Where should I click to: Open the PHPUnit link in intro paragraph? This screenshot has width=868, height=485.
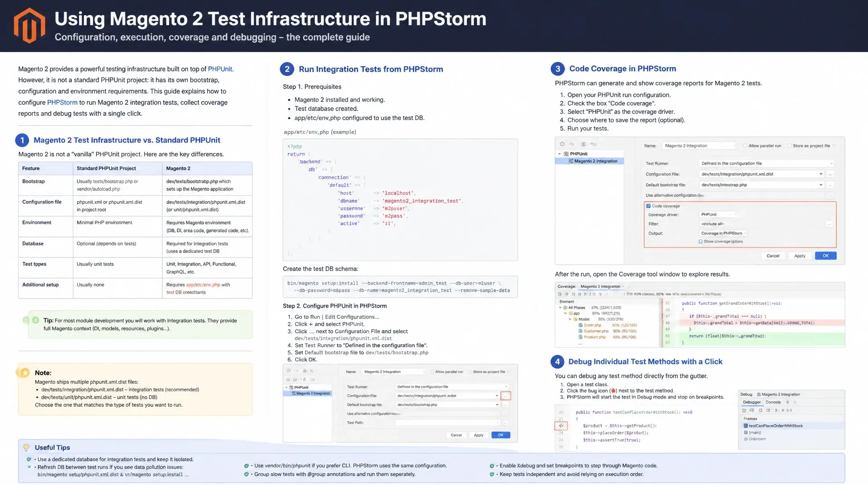[220, 69]
